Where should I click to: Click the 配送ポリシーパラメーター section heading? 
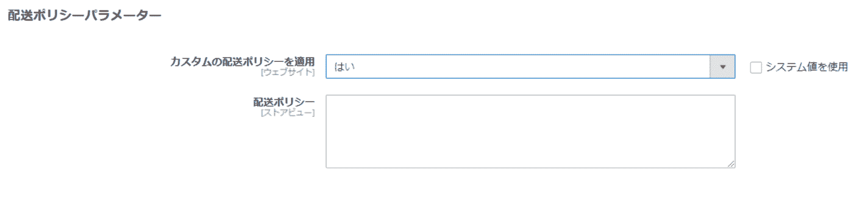[x=85, y=16]
